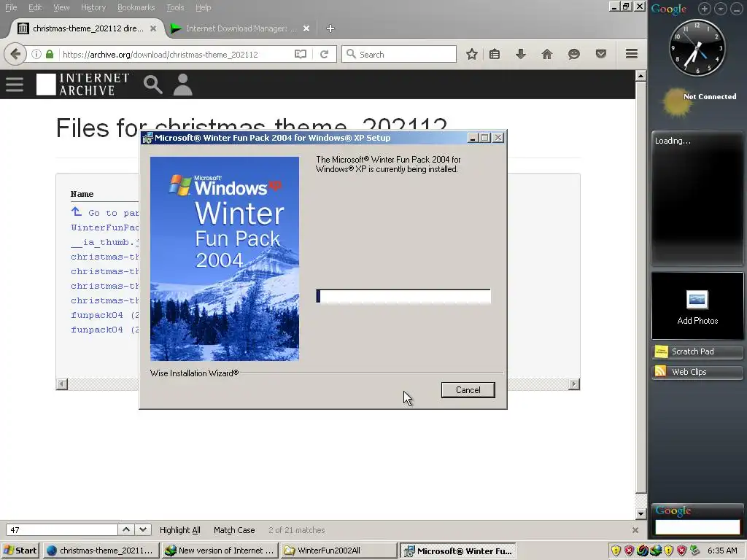747x560 pixels.
Task: Go back with the Firefox back arrow
Action: [x=15, y=54]
